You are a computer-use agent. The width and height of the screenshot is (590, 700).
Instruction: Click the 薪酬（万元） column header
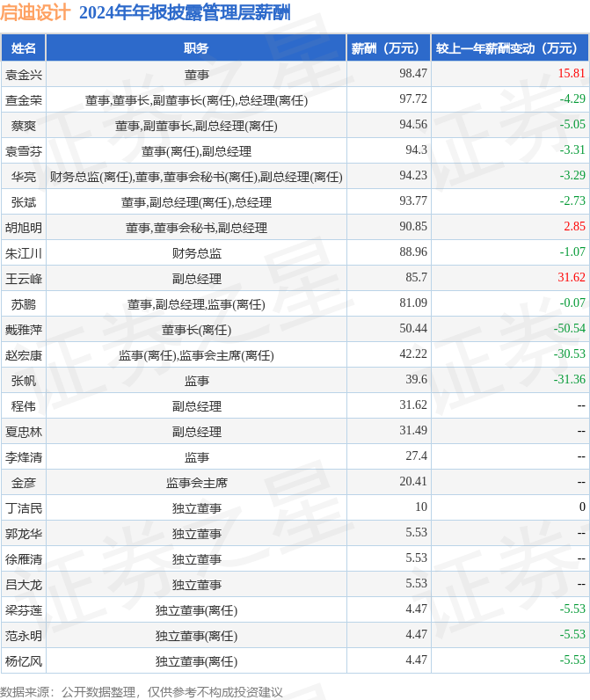pyautogui.click(x=389, y=47)
